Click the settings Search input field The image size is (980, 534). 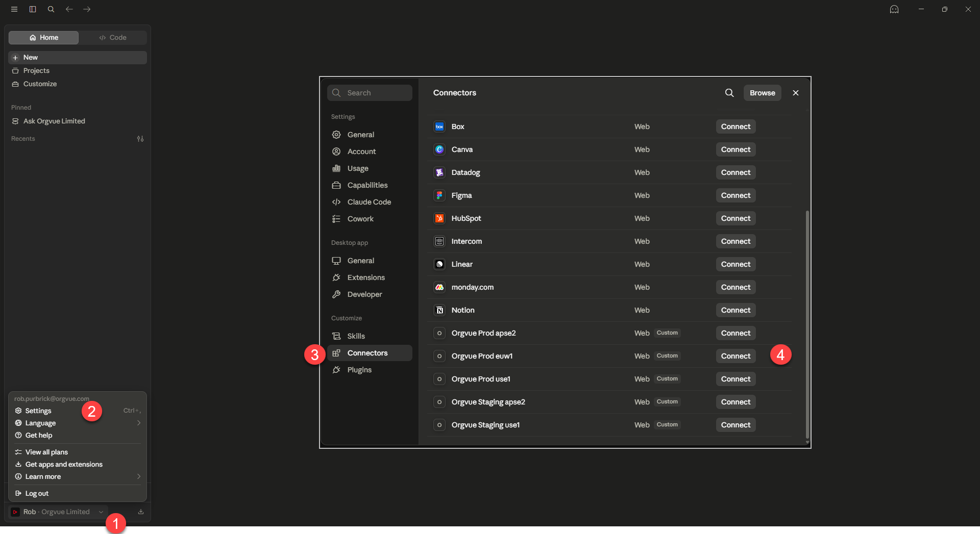tap(370, 93)
